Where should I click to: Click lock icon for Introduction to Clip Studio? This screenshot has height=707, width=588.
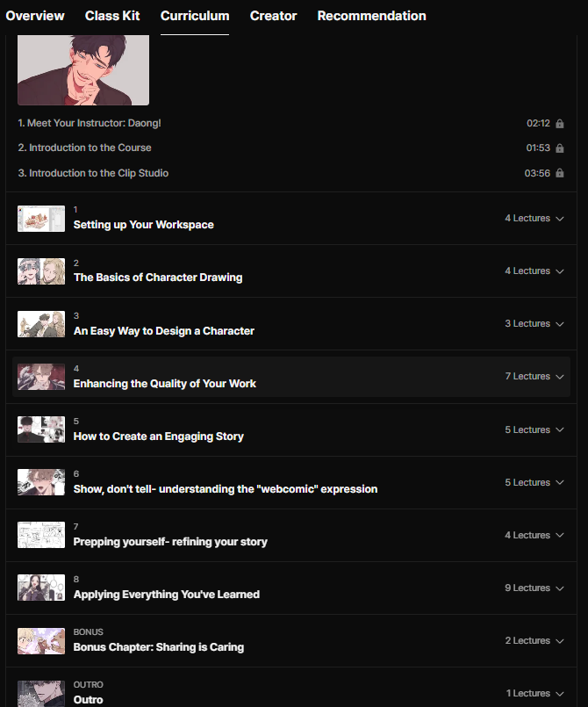[x=560, y=174]
